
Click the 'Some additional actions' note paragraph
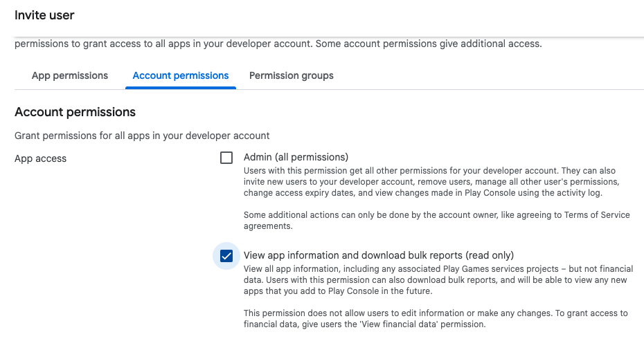pos(436,220)
